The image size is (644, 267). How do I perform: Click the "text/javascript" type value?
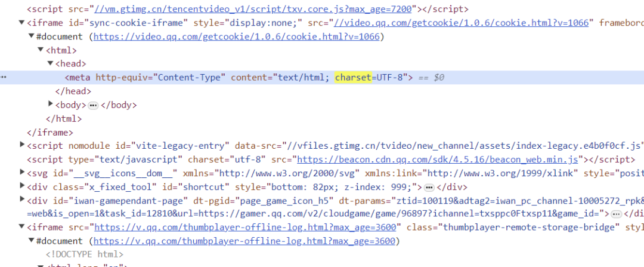(138, 159)
